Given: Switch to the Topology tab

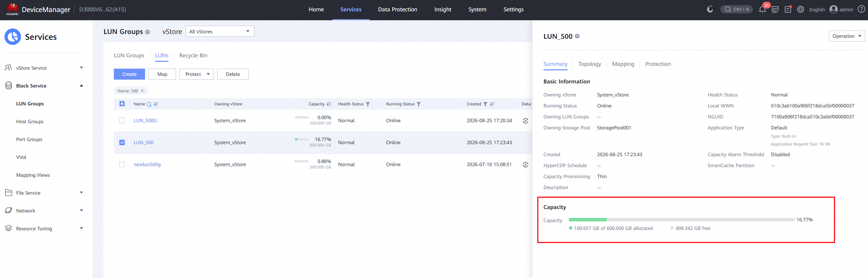Looking at the screenshot, I should 590,64.
